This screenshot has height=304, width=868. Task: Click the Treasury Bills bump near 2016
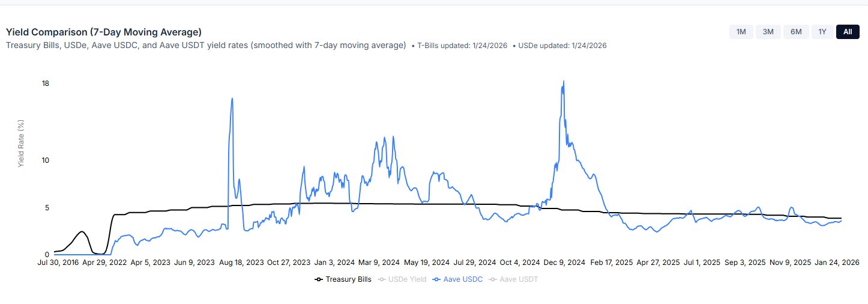pos(82,231)
